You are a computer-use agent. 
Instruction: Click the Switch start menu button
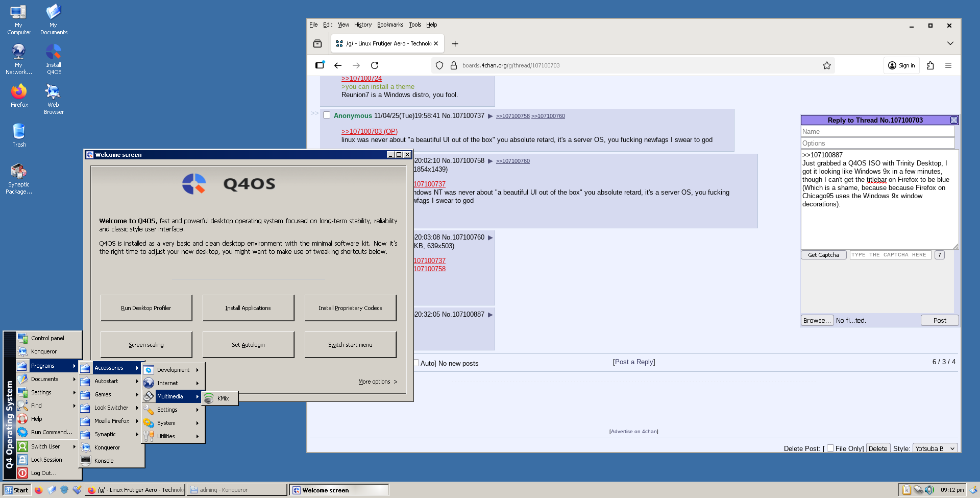click(x=350, y=345)
